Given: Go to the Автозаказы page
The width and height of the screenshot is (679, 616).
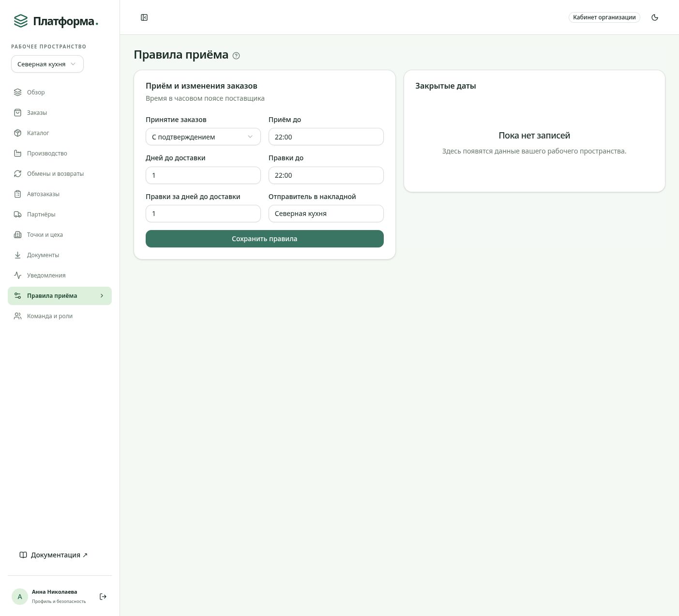Looking at the screenshot, I should click(60, 194).
